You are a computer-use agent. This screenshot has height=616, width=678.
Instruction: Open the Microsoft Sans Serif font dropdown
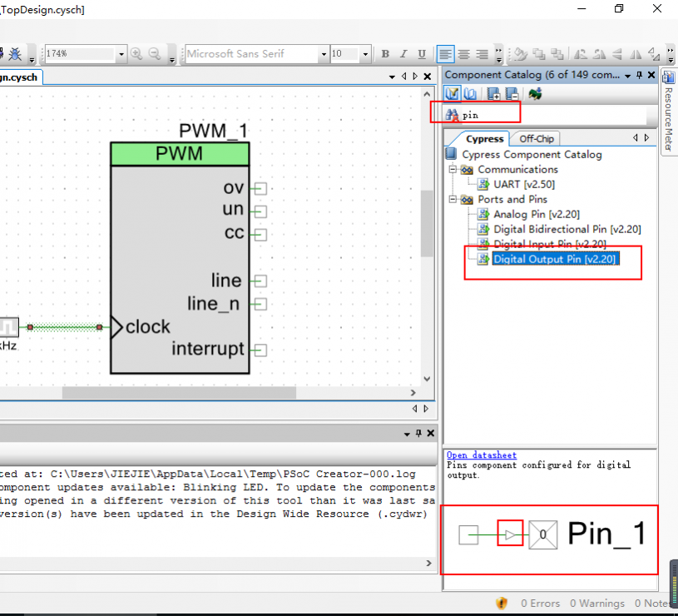tap(324, 54)
